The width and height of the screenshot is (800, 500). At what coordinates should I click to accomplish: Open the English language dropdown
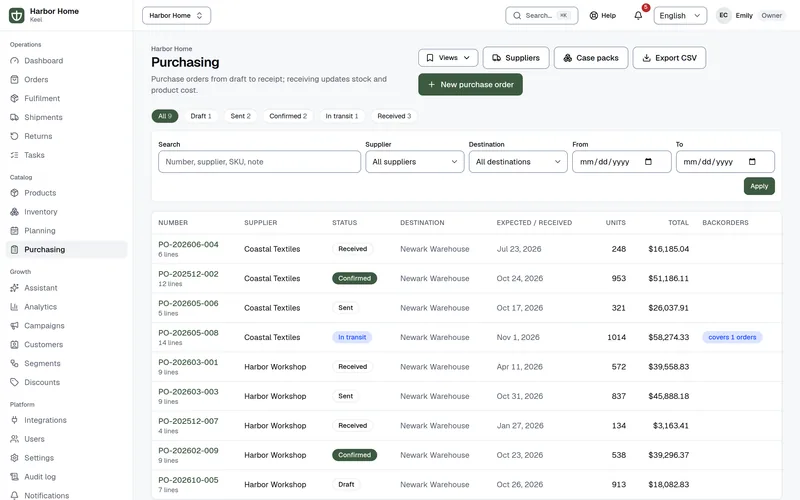tap(680, 15)
